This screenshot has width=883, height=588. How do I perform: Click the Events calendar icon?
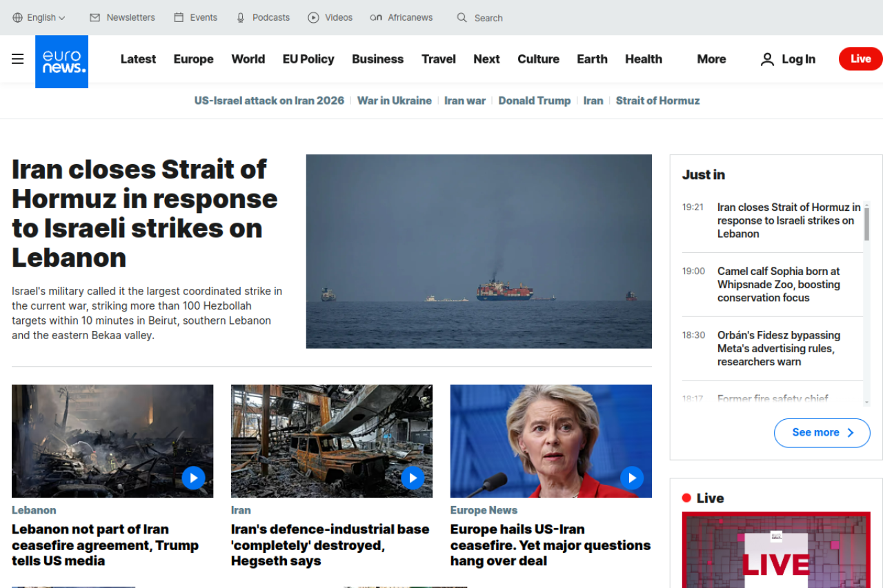tap(179, 18)
